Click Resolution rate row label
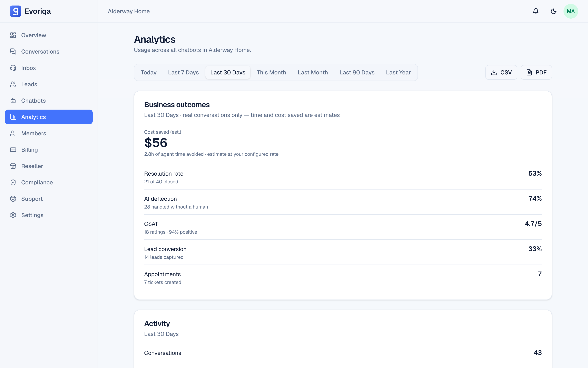Viewport: 588px width, 368px height. pyautogui.click(x=164, y=174)
